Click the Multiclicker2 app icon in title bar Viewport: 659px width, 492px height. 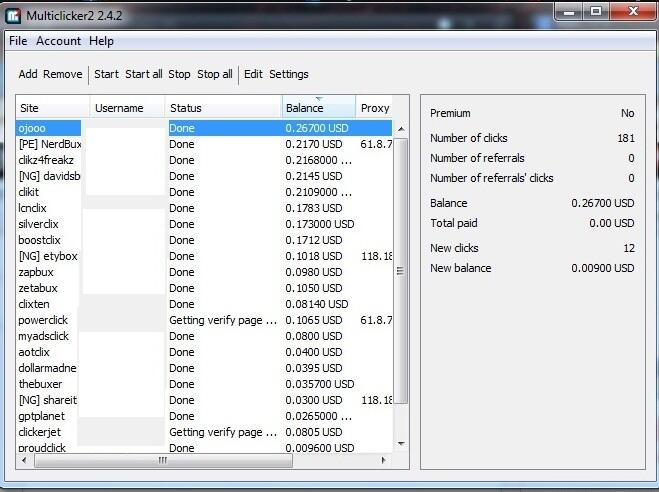point(13,16)
